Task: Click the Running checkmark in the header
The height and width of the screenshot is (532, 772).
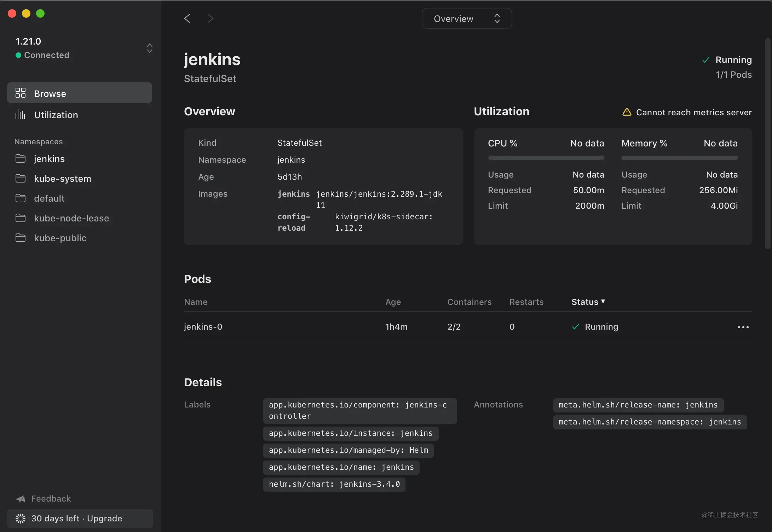Action: tap(705, 60)
